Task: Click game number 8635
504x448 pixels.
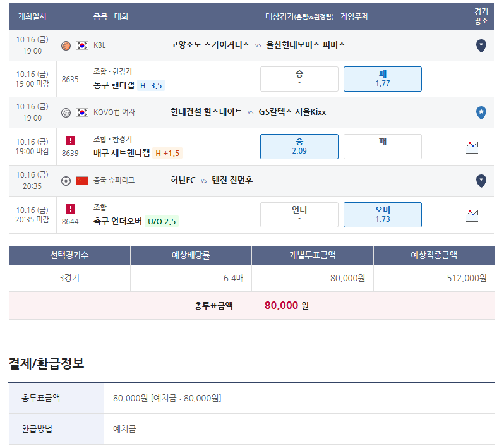Action: [x=70, y=79]
